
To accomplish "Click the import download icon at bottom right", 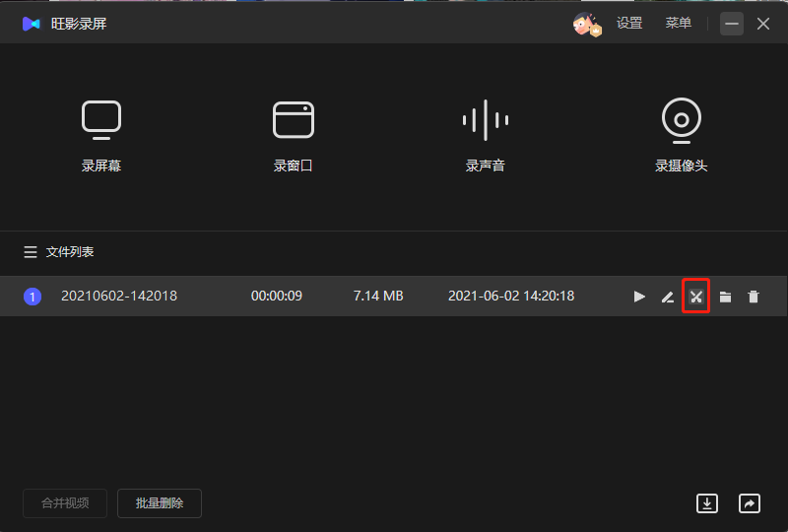I will tap(707, 503).
